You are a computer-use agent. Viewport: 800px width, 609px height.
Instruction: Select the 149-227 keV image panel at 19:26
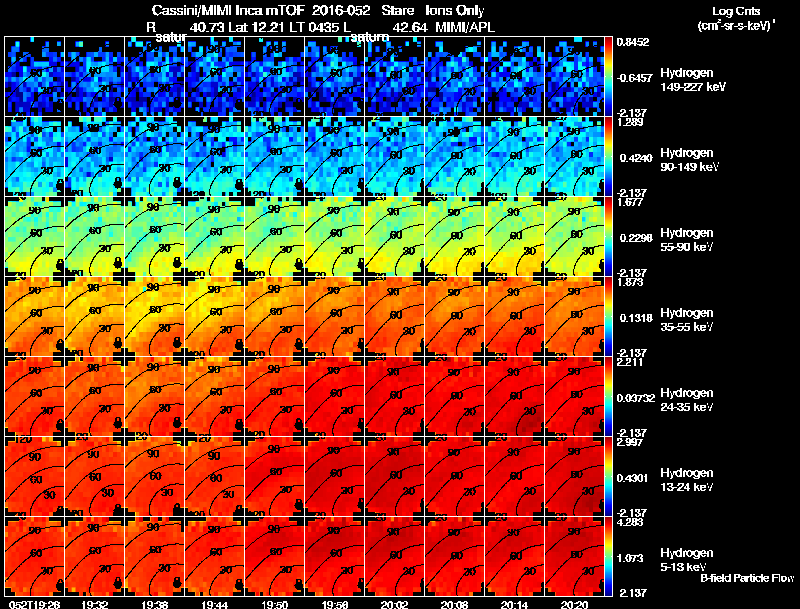pos(35,76)
